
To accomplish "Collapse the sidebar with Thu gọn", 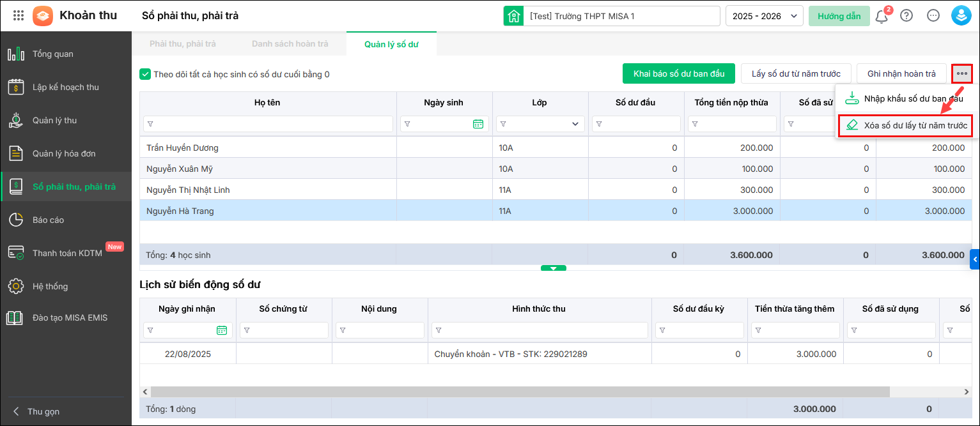I will coord(37,411).
